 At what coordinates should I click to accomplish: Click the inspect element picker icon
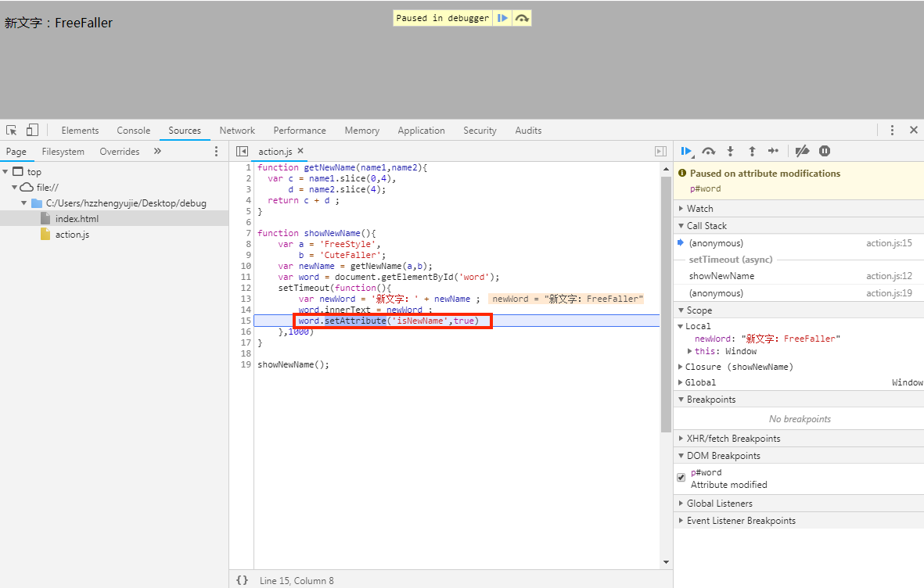(12, 131)
